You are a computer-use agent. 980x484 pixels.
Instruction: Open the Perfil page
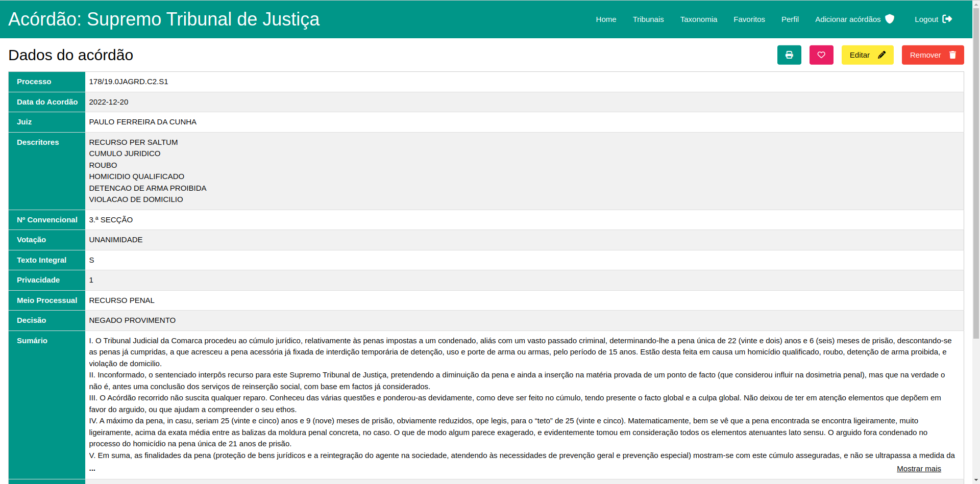tap(790, 19)
